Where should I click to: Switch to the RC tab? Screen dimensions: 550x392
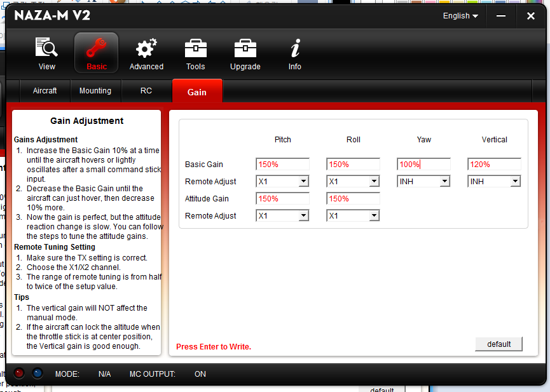click(146, 91)
